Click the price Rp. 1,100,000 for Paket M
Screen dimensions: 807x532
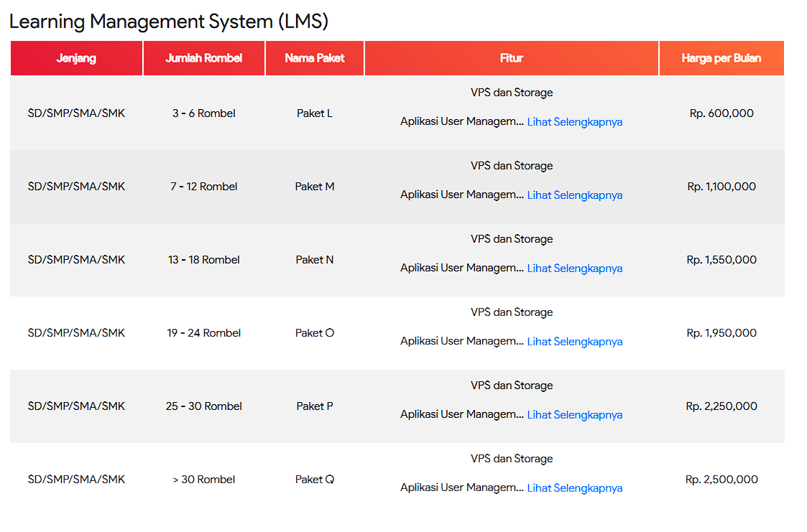(721, 186)
